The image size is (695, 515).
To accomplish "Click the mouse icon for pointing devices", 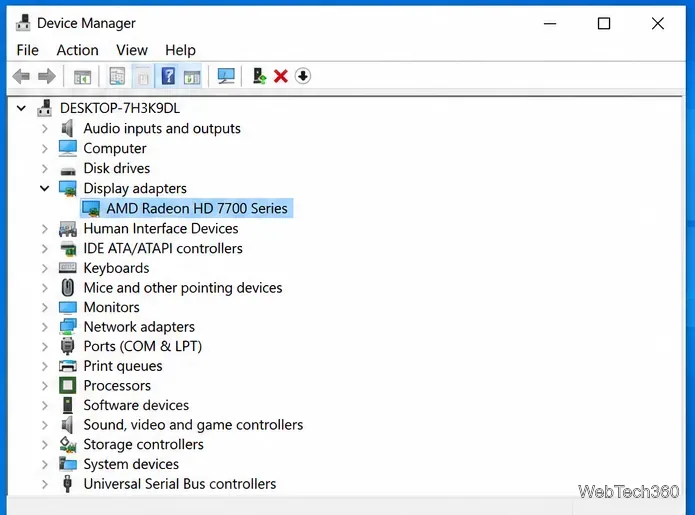I will coord(68,288).
